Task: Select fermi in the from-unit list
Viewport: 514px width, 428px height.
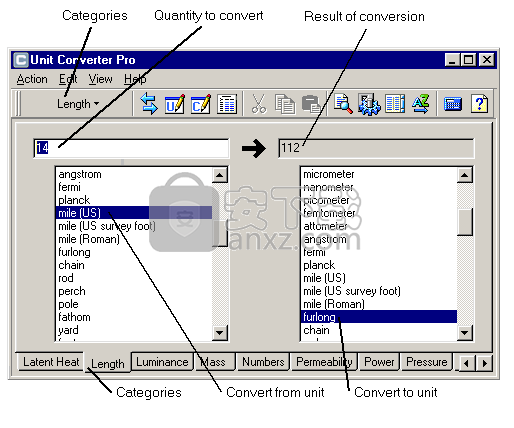Action: [134, 187]
